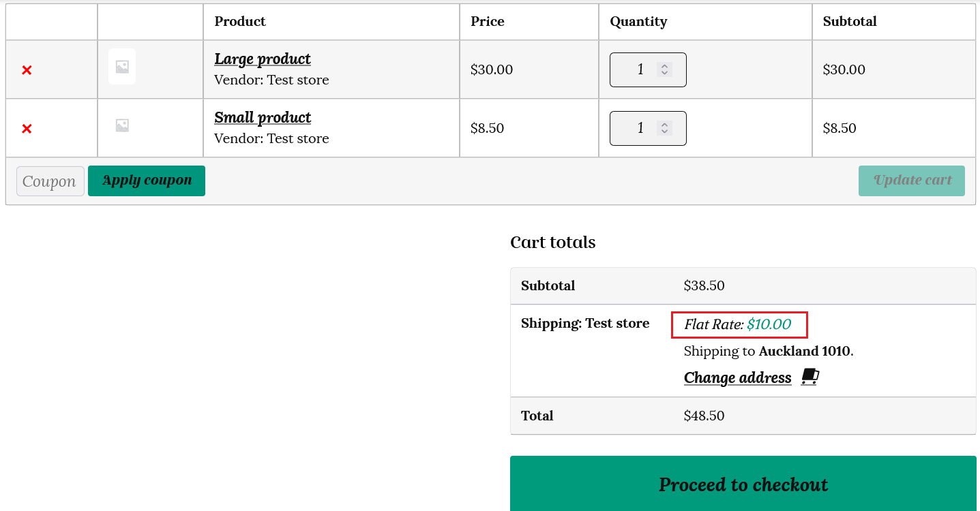Decrease Large product quantity with down arrow
Screen dimensions: 980x511
(665, 73)
